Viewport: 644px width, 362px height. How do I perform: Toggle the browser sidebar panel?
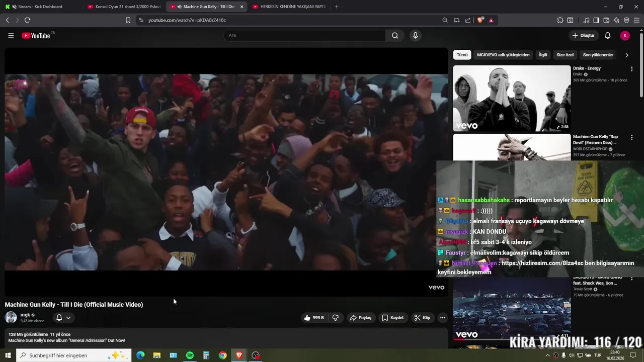point(596,20)
